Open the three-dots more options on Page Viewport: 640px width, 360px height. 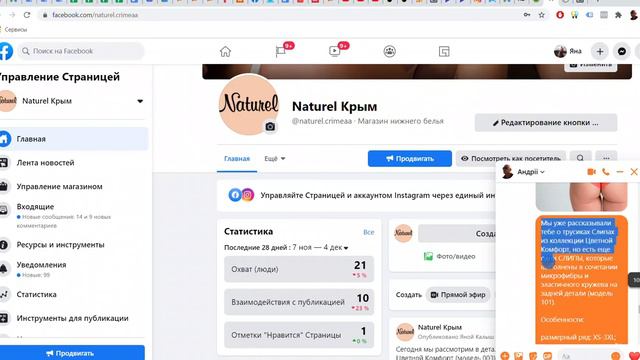(606, 158)
